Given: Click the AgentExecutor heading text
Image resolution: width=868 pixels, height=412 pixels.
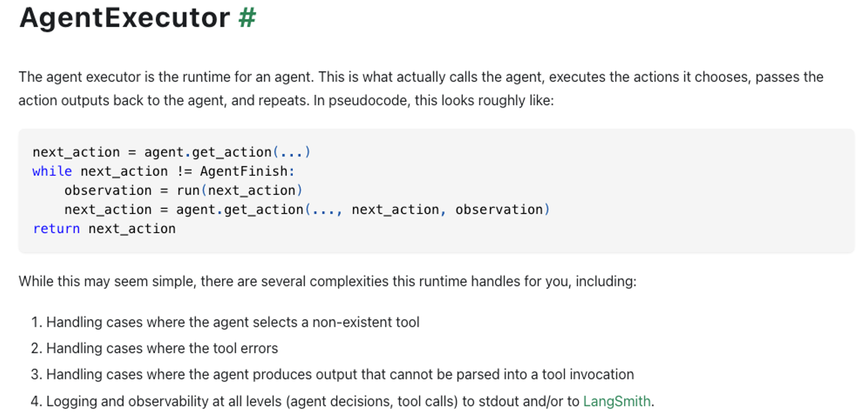Looking at the screenshot, I should click(x=124, y=17).
